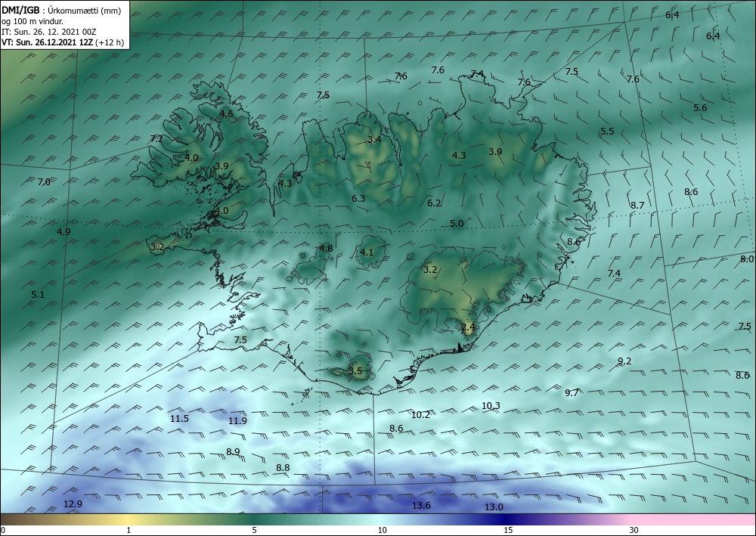
Task: Click the '5' tick on the color scale
Action: (x=254, y=530)
